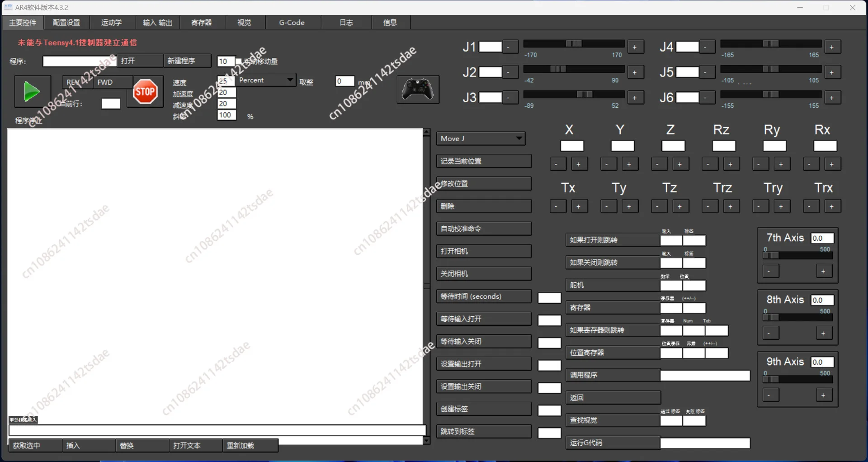Jog Tz plus button
This screenshot has height=462, width=868.
[x=680, y=207]
